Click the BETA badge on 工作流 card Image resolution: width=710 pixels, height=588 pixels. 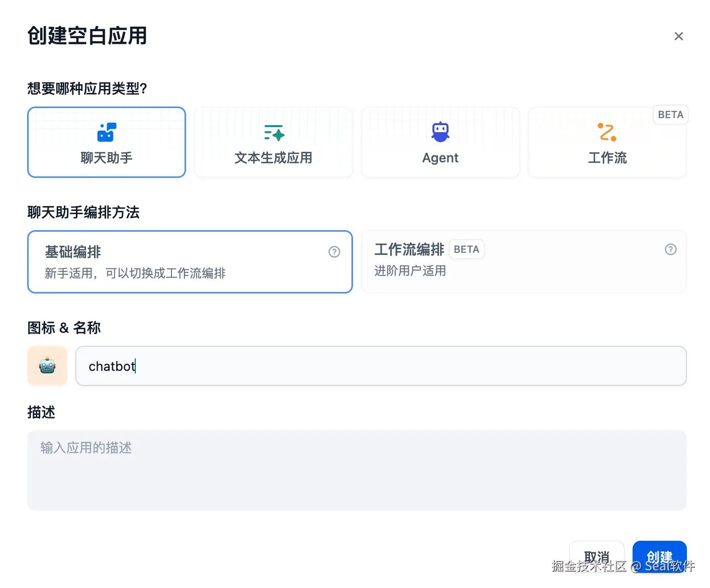click(x=671, y=115)
